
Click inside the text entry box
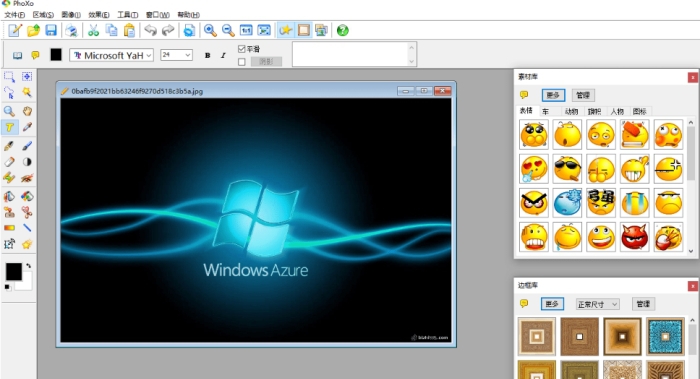click(354, 54)
